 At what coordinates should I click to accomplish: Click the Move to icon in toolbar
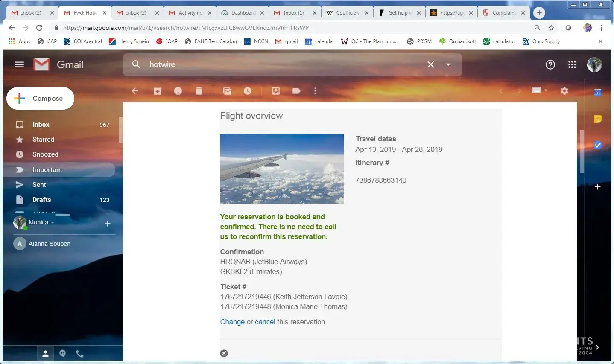276,91
